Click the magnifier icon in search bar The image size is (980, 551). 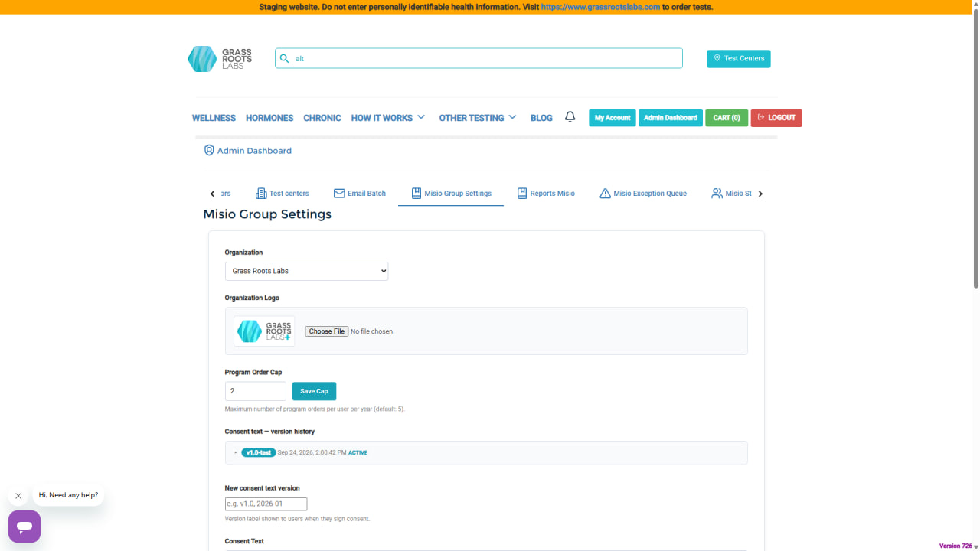point(285,58)
